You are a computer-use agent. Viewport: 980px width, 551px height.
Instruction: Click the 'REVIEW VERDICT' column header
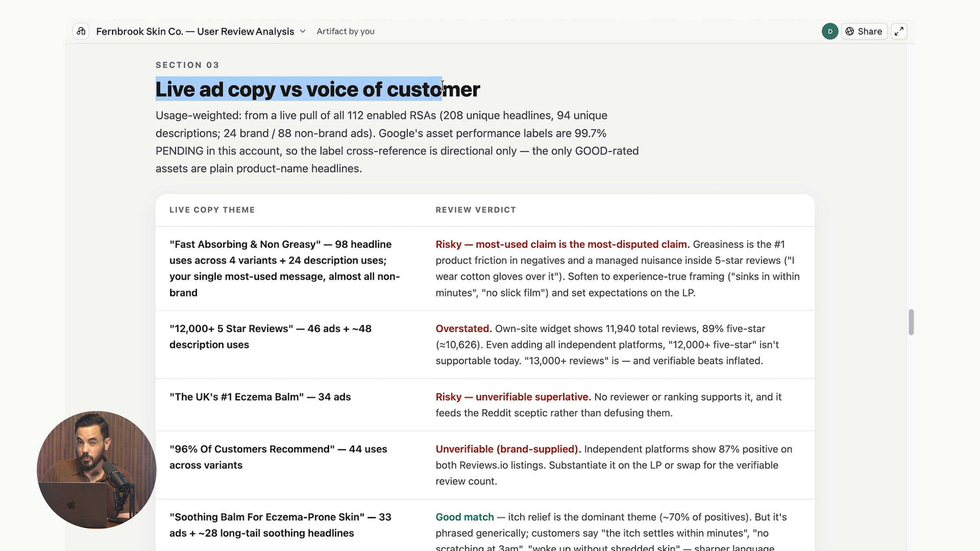(x=475, y=210)
